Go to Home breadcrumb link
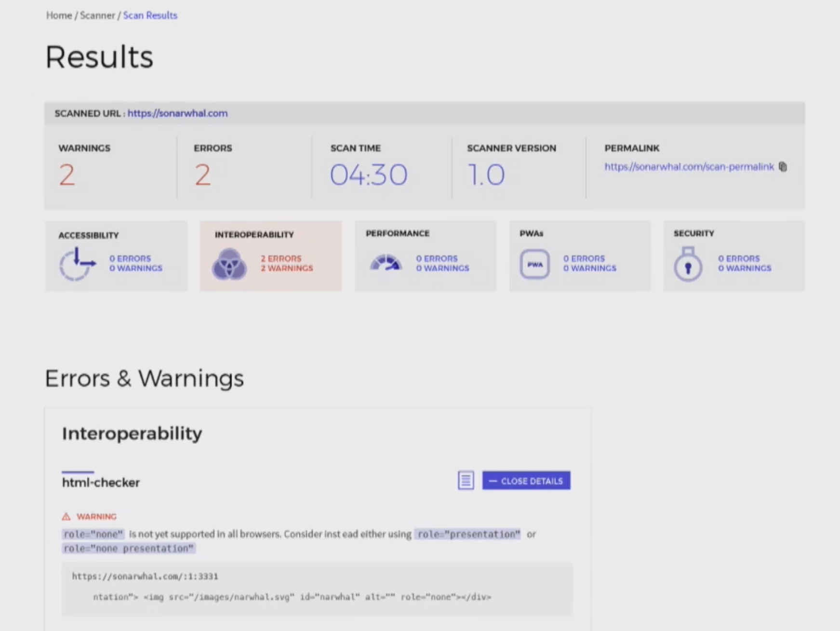Image resolution: width=840 pixels, height=631 pixels. click(59, 15)
